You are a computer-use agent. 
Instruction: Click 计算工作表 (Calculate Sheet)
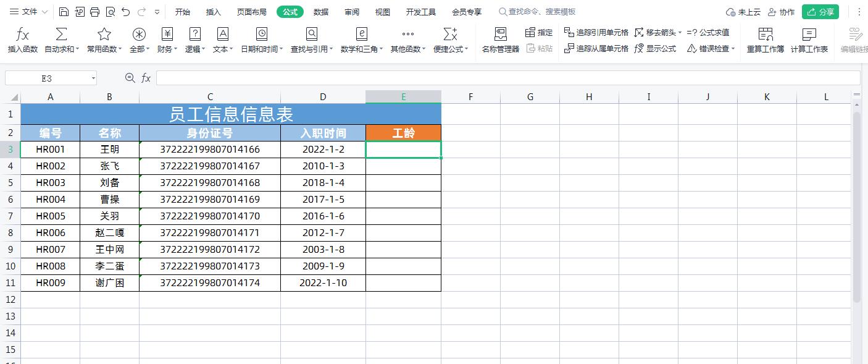(809, 40)
